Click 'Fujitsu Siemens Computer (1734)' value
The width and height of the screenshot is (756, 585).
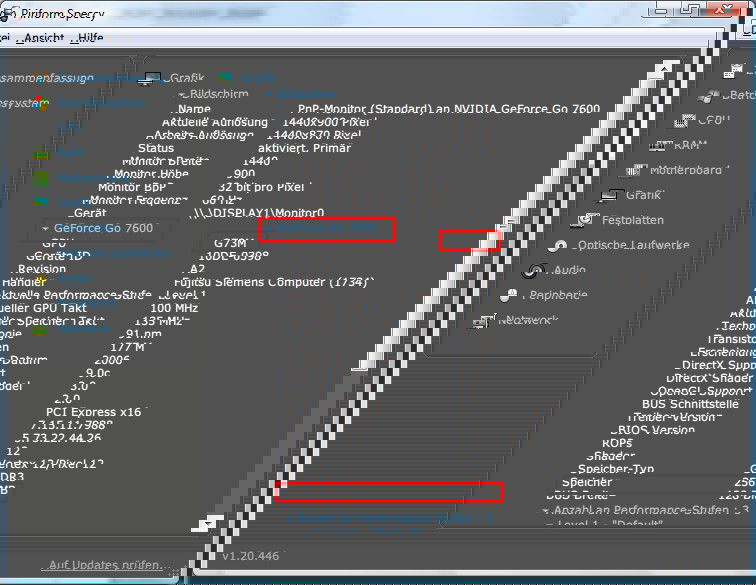point(274,282)
